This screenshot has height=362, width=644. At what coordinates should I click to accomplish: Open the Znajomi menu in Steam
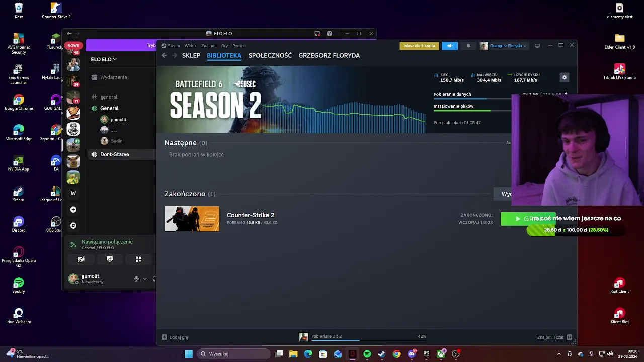[x=209, y=46]
